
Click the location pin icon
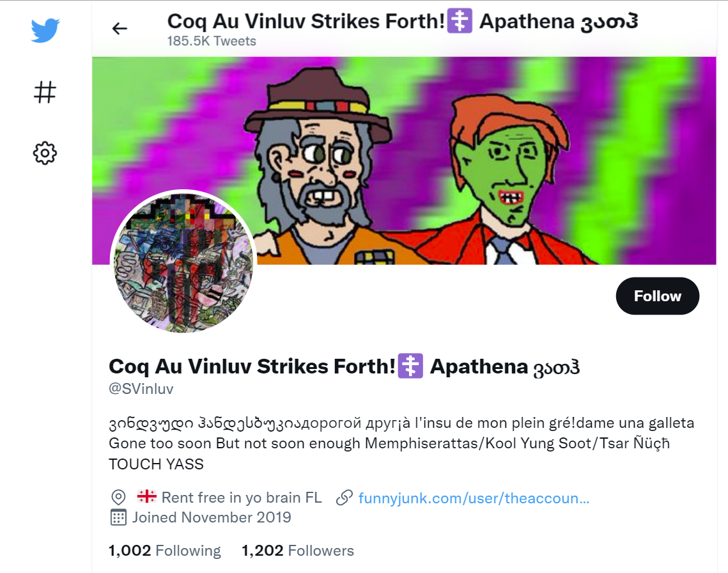[x=118, y=498]
